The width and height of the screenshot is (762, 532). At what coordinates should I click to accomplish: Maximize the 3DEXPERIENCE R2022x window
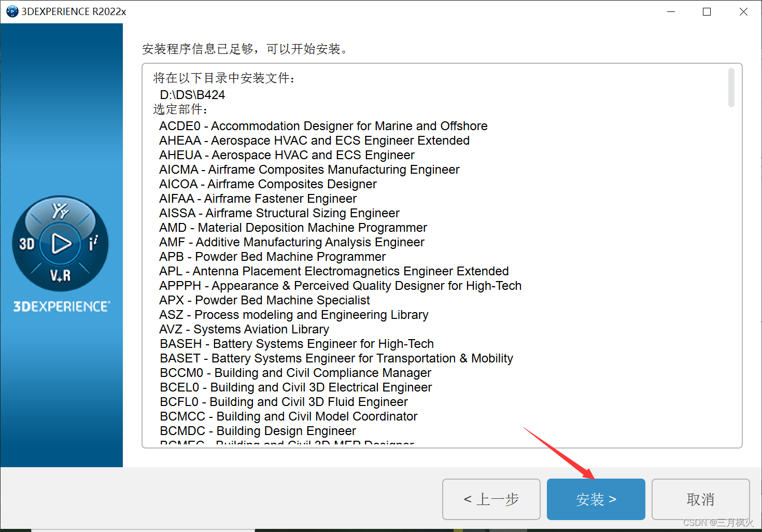(x=707, y=11)
